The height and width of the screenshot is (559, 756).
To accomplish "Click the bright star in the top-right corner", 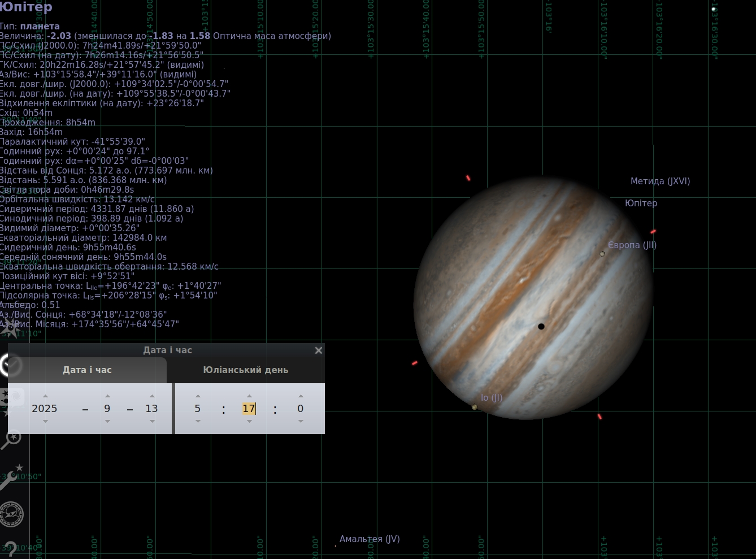I will [x=714, y=9].
